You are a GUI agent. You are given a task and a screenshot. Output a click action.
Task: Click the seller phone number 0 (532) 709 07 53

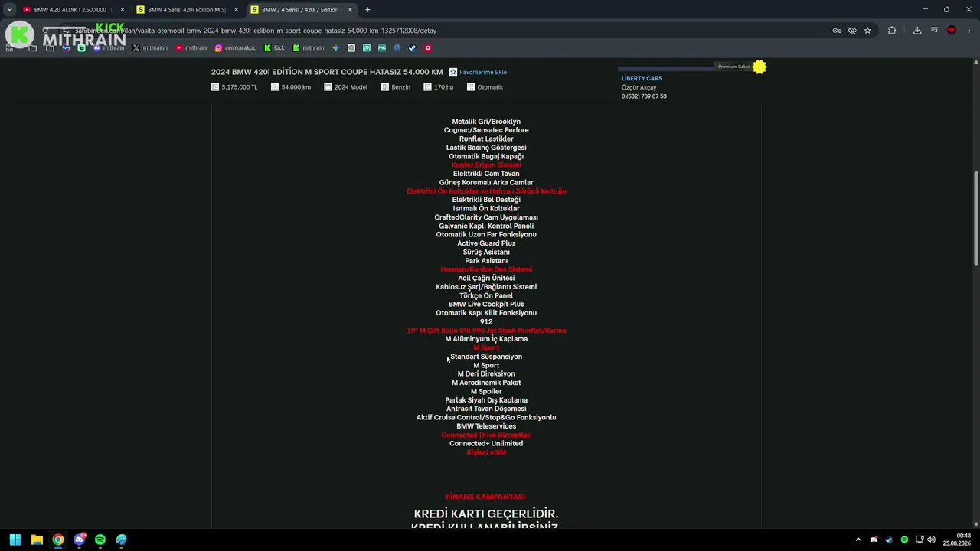coord(644,96)
